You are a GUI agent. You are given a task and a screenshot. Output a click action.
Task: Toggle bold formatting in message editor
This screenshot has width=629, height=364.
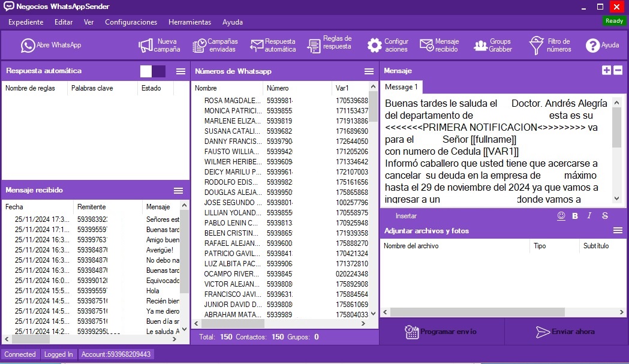coord(575,216)
